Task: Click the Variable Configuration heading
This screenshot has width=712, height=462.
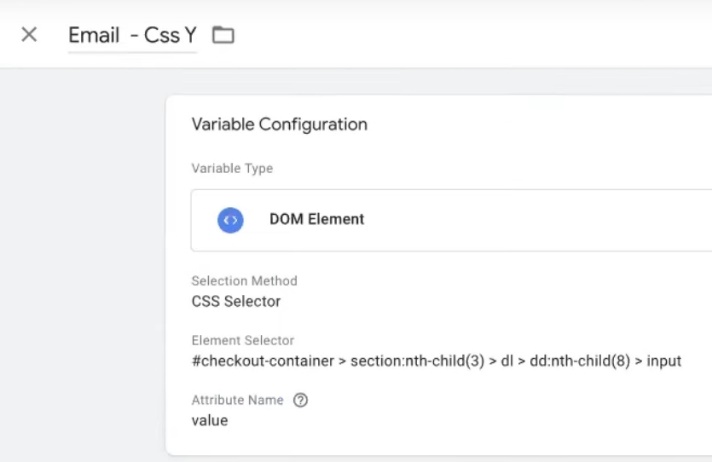Action: click(279, 125)
